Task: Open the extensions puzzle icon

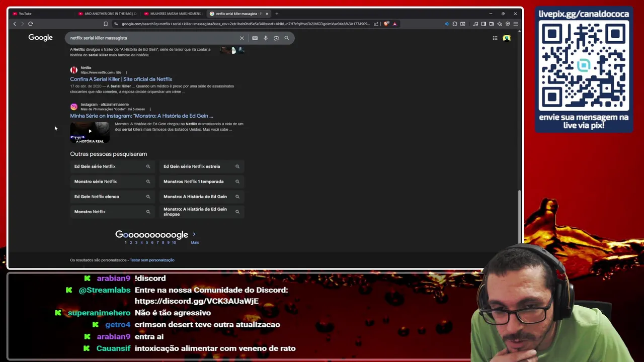Action: [x=455, y=24]
